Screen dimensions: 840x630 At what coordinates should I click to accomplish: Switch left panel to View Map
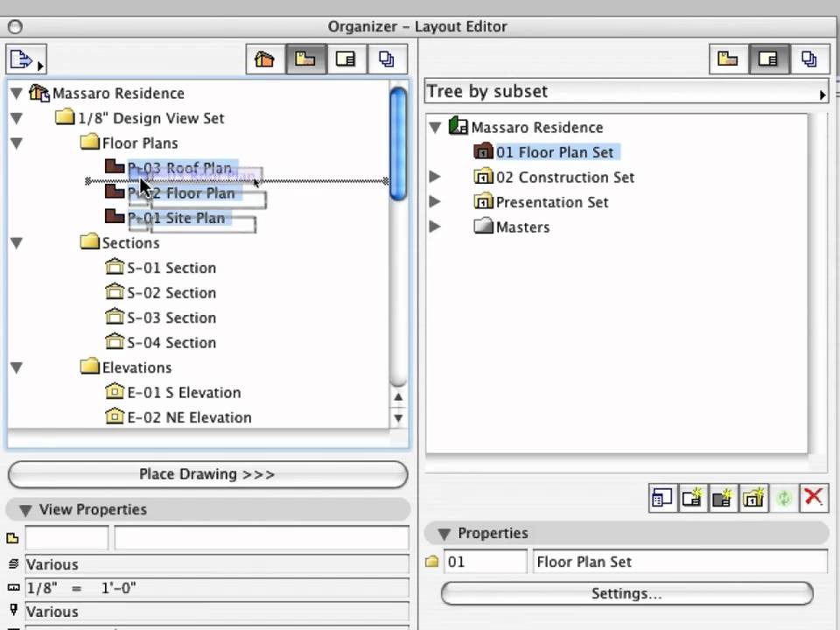click(x=306, y=59)
